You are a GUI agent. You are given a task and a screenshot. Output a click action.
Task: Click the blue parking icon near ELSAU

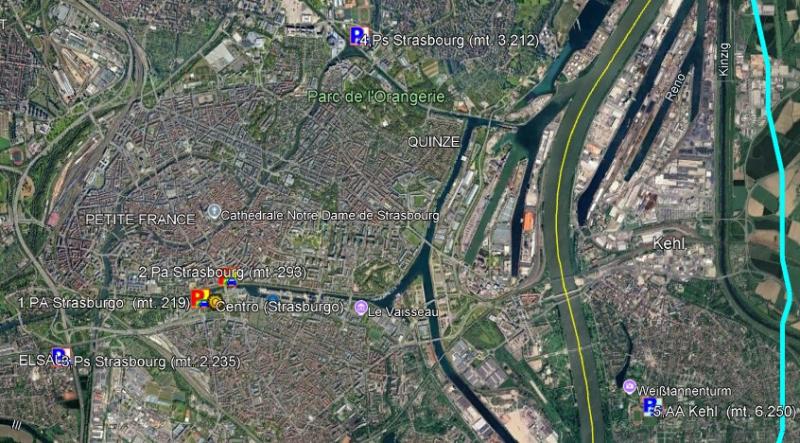tap(62, 356)
